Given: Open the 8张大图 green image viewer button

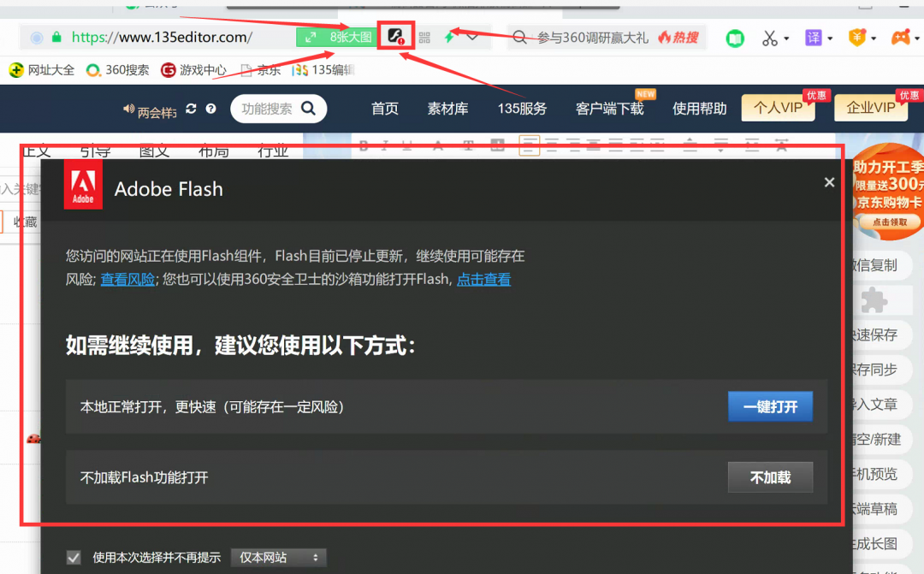Looking at the screenshot, I should click(x=336, y=37).
